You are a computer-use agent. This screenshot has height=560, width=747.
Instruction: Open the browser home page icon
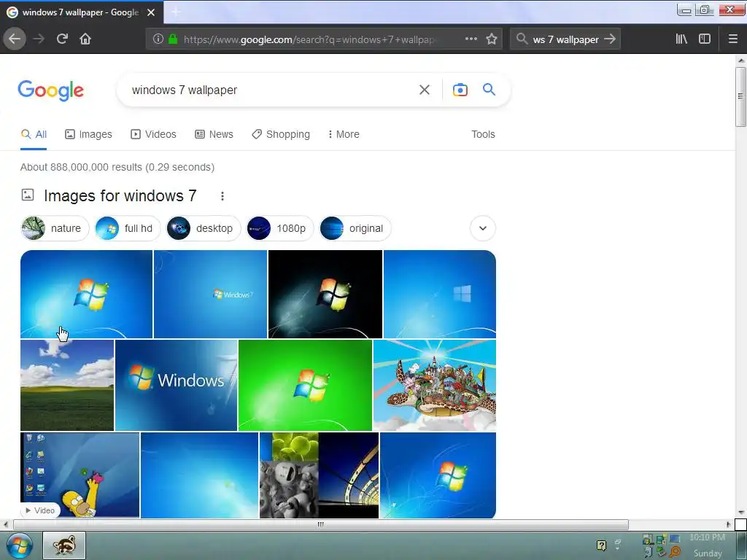(85, 39)
